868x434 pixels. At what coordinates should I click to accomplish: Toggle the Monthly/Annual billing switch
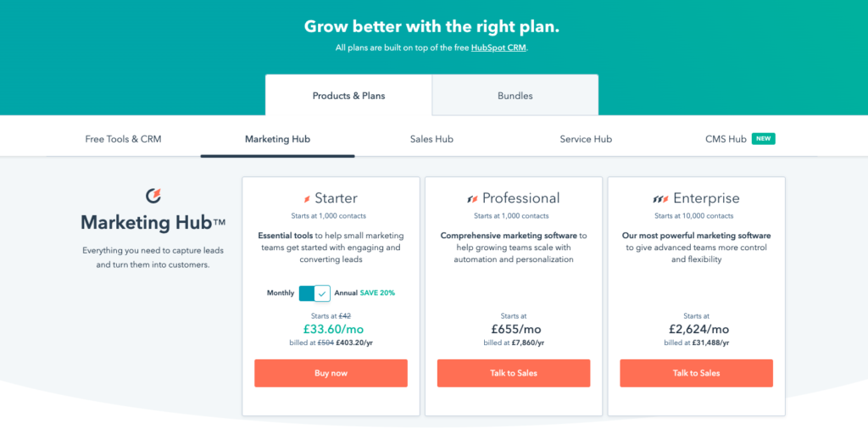tap(314, 293)
